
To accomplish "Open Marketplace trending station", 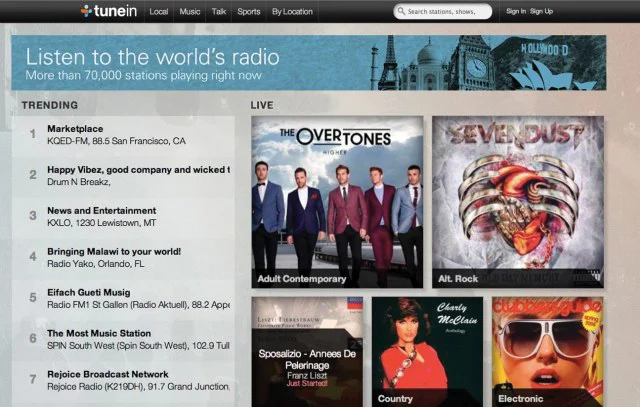I will pyautogui.click(x=75, y=129).
